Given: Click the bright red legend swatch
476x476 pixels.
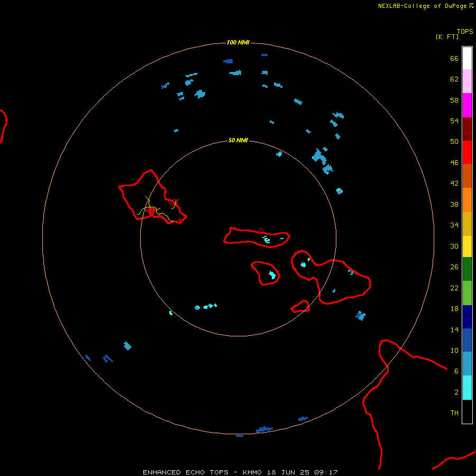Looking at the screenshot, I should click(467, 152).
